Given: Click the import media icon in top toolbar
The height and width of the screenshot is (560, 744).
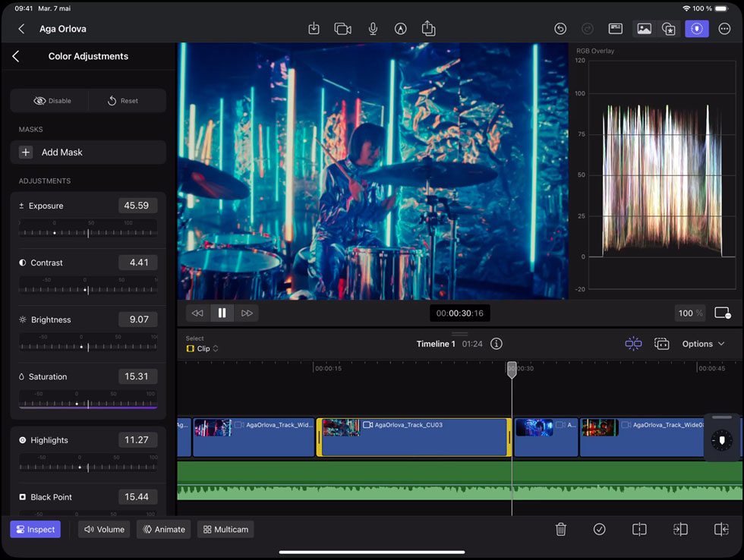Looking at the screenshot, I should [x=314, y=29].
